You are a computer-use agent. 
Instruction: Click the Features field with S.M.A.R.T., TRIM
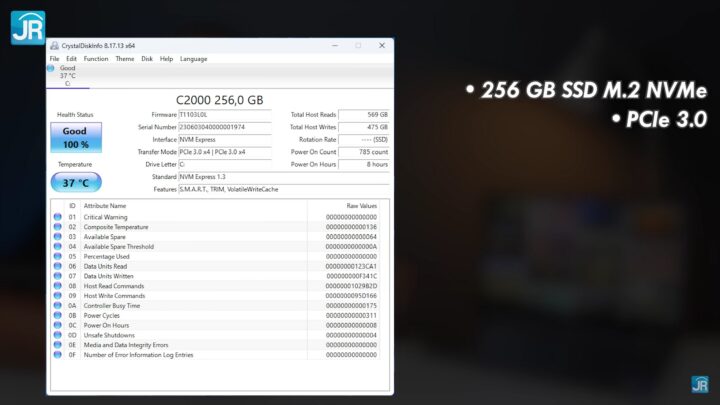(x=283, y=189)
